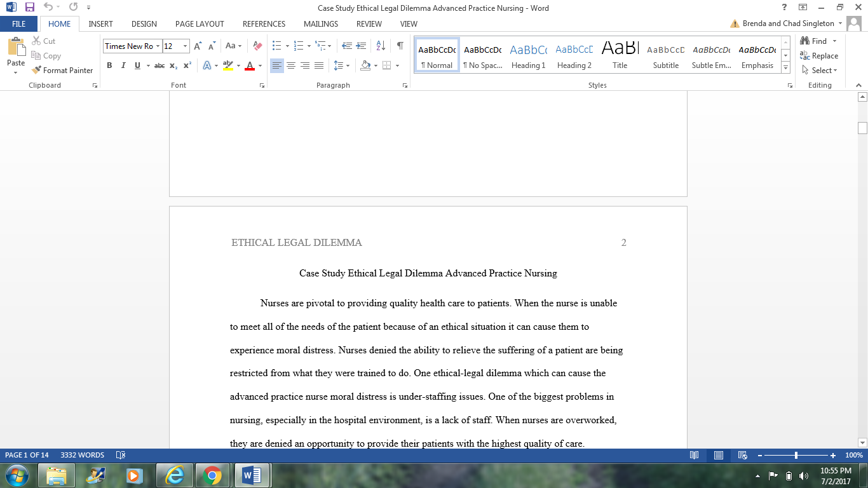Toggle Show/Hide paragraph marks

click(x=400, y=46)
